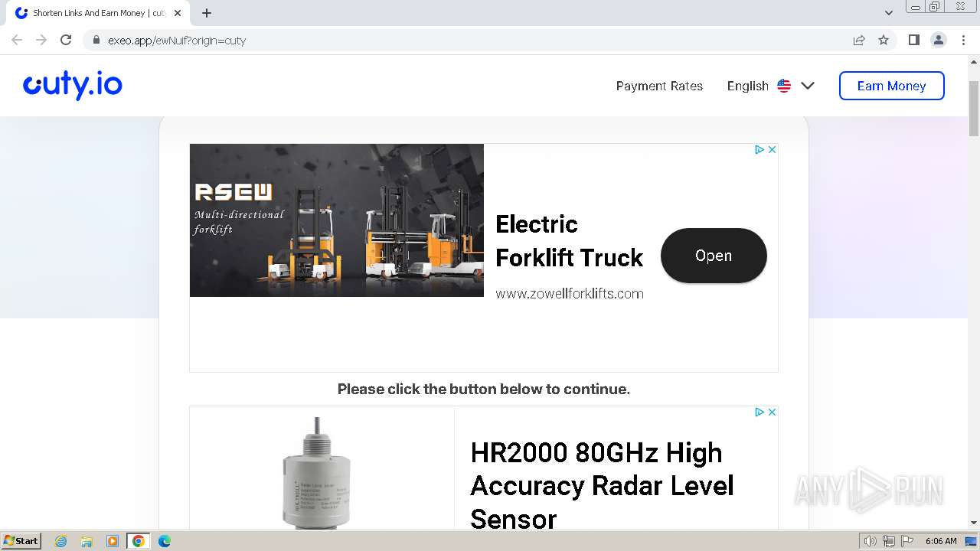The image size is (980, 551).
Task: Click the HR2000 Radar Level Sensor headline
Action: coord(602,485)
